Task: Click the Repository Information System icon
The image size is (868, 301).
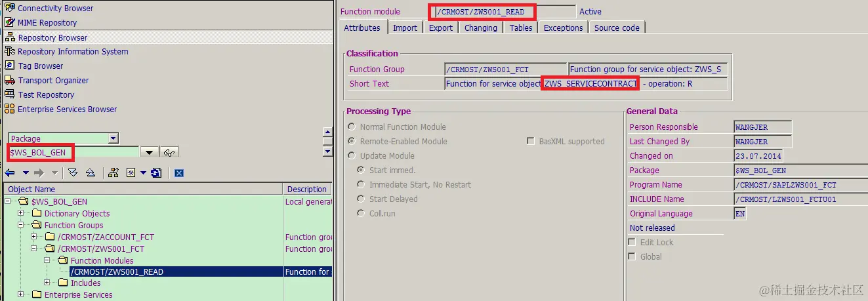Action: (x=9, y=51)
